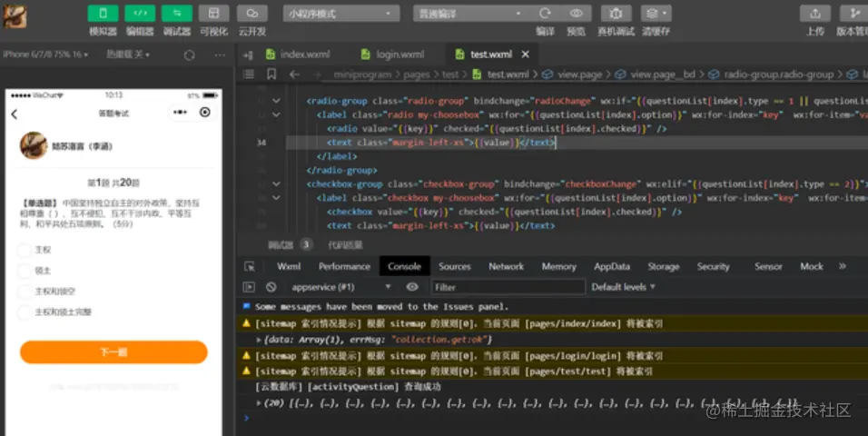Click the user avatar in the simulator page

click(34, 145)
